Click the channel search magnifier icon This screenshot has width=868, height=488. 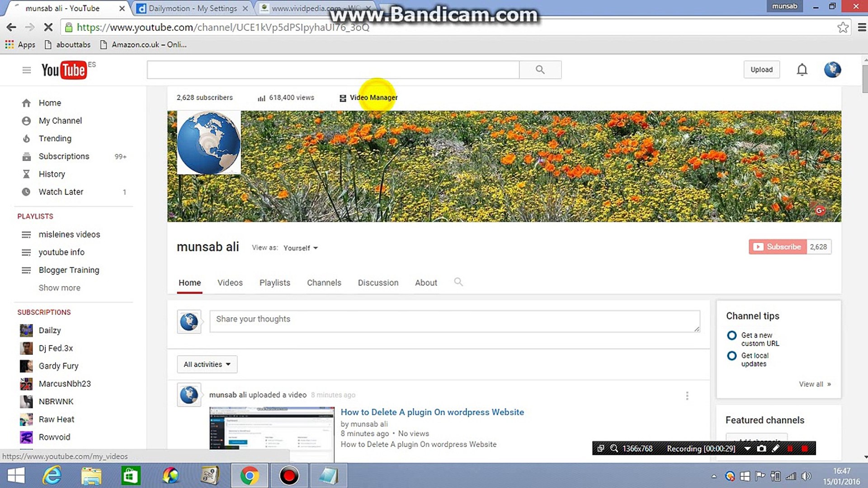[x=458, y=282]
